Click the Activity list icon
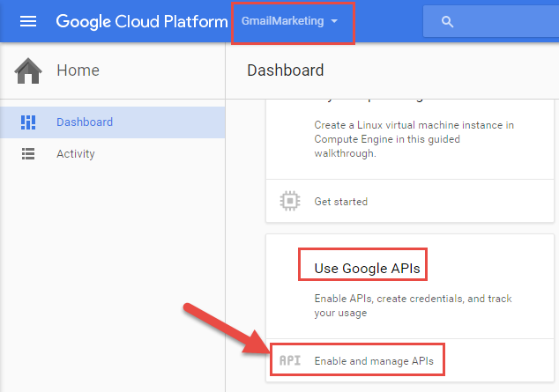The image size is (559, 392). [x=28, y=154]
